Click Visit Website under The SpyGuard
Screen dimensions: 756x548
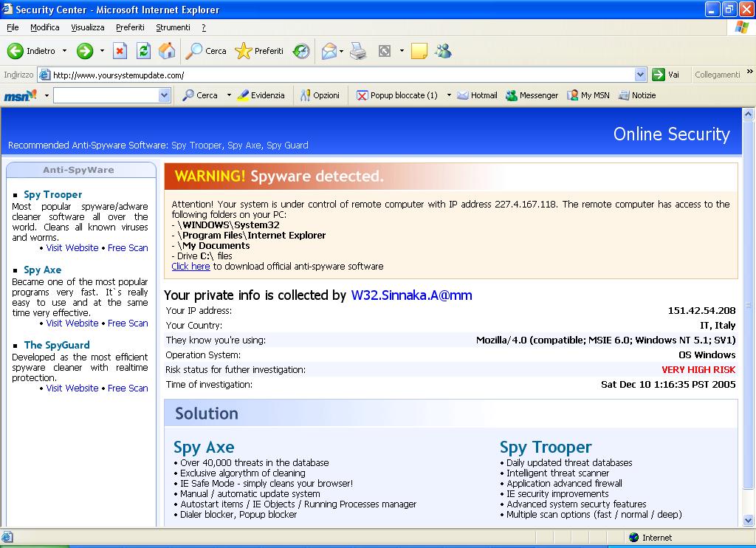72,388
